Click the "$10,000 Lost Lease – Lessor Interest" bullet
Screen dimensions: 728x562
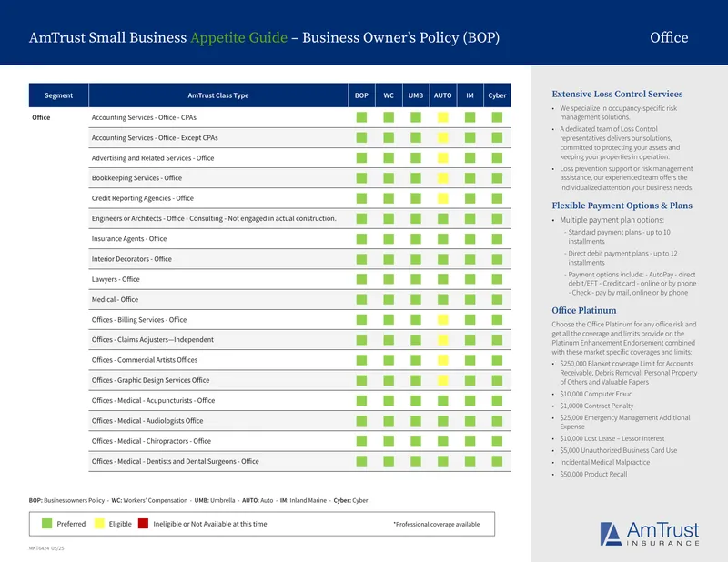pyautogui.click(x=612, y=438)
